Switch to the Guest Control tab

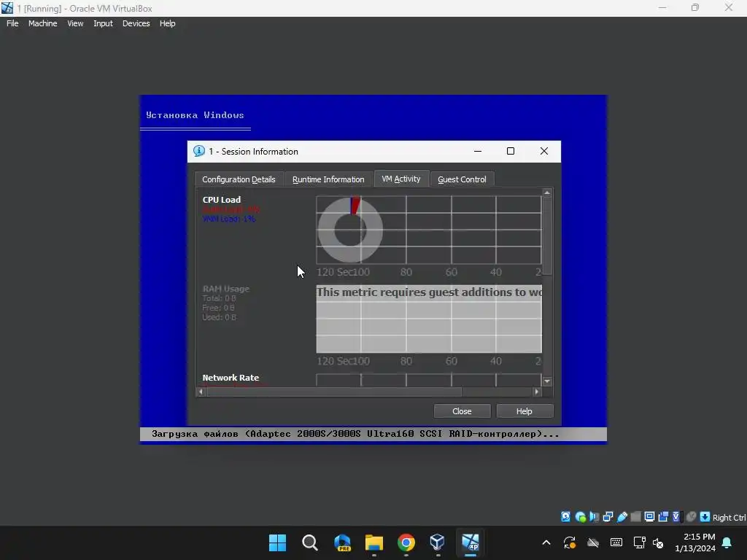coord(462,179)
